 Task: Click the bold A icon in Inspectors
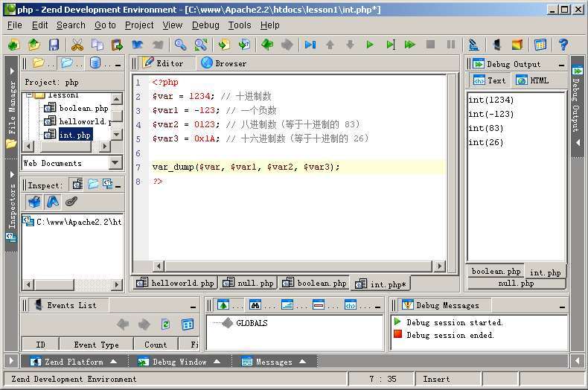click(53, 202)
